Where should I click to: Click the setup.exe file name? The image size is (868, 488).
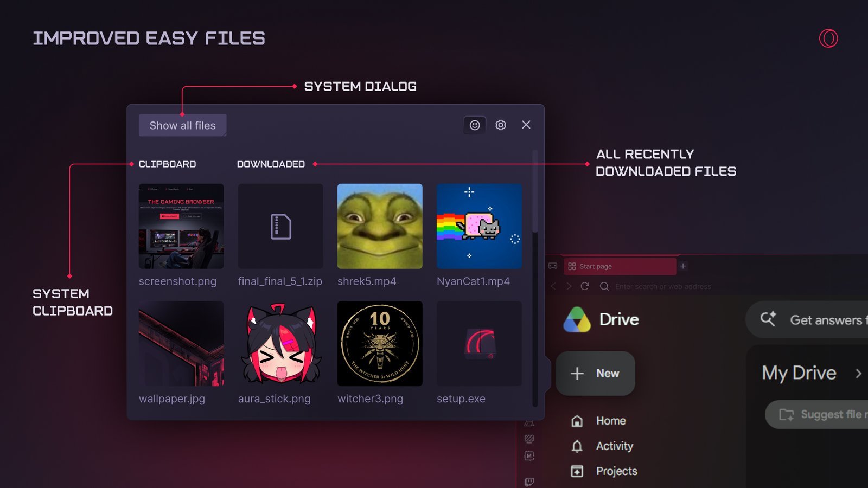[461, 399]
